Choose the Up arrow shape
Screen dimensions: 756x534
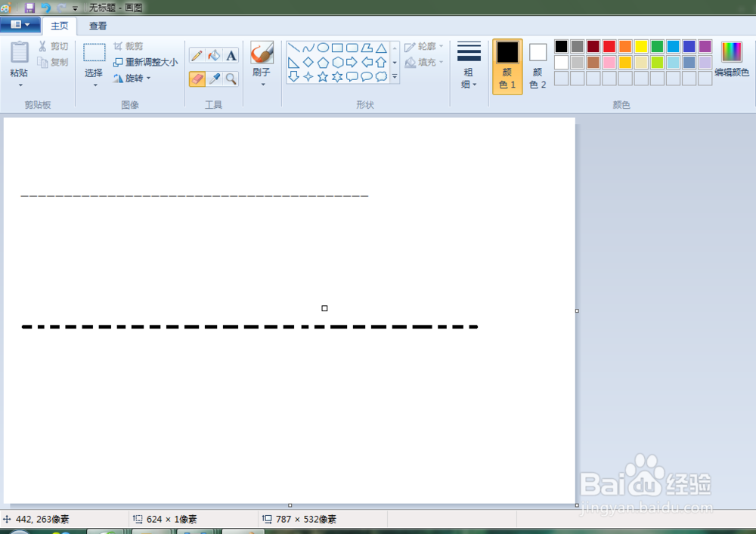[x=381, y=62]
